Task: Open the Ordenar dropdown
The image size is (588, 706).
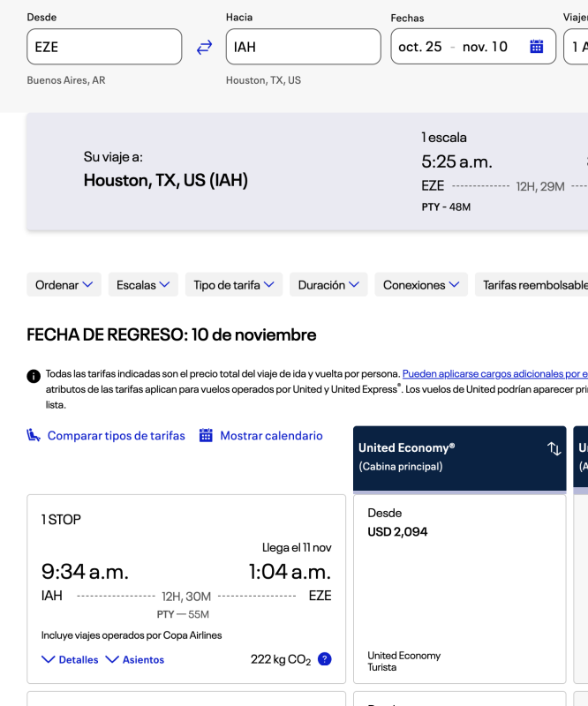Action: point(64,285)
